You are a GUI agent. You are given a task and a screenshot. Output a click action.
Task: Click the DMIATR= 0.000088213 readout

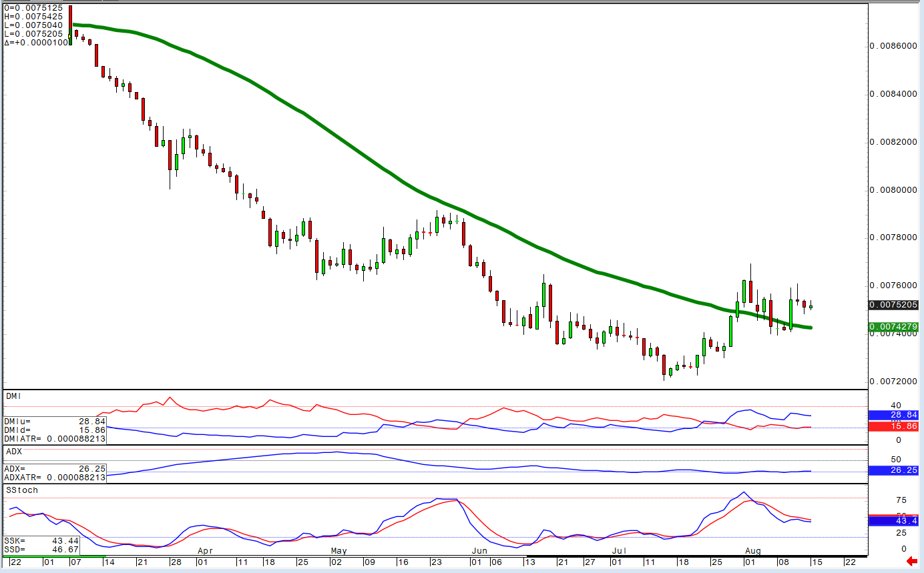pyautogui.click(x=55, y=439)
